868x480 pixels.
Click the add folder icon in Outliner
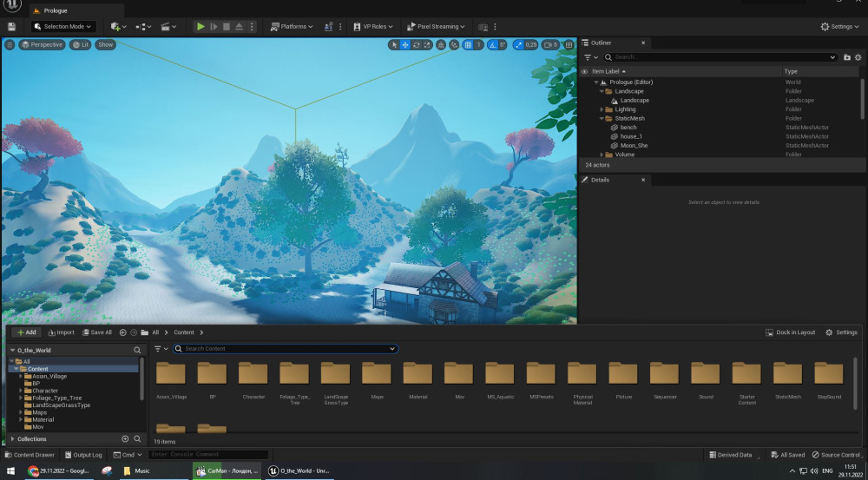(x=847, y=57)
